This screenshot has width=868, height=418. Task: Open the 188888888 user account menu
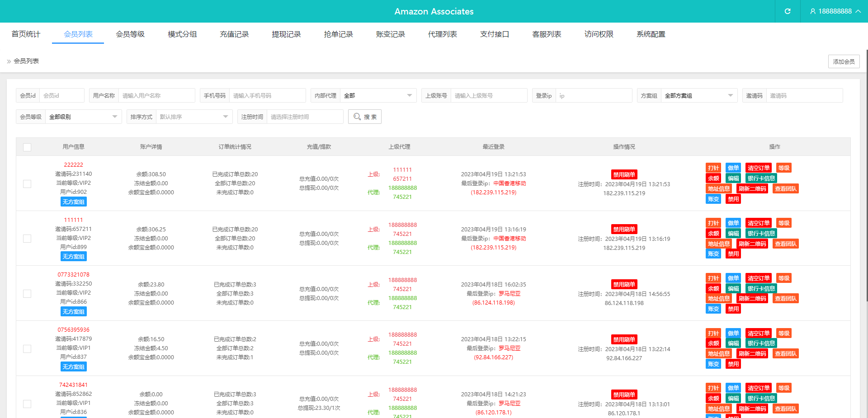point(835,11)
